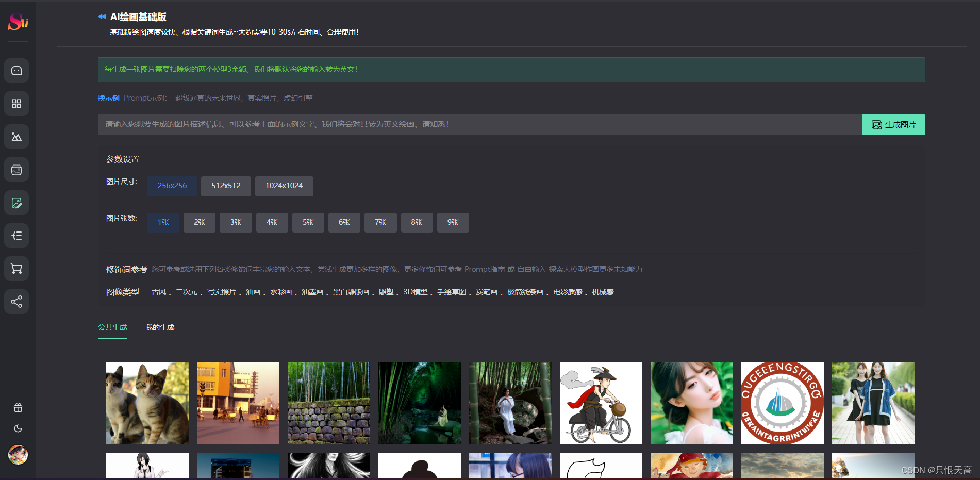Select the AI drawing image-edit sidebar icon
The height and width of the screenshot is (480, 980).
[x=16, y=203]
